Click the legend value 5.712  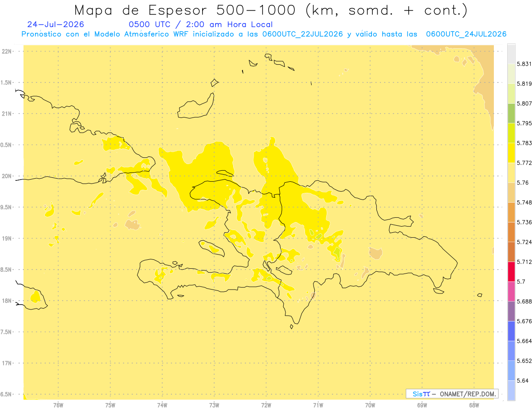524,262
